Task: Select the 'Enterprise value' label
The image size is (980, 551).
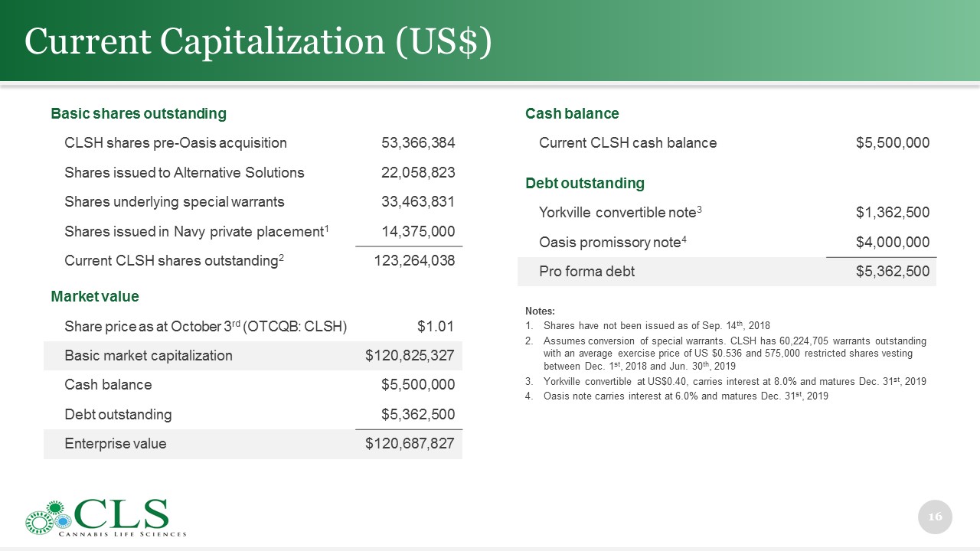Action: 116,444
